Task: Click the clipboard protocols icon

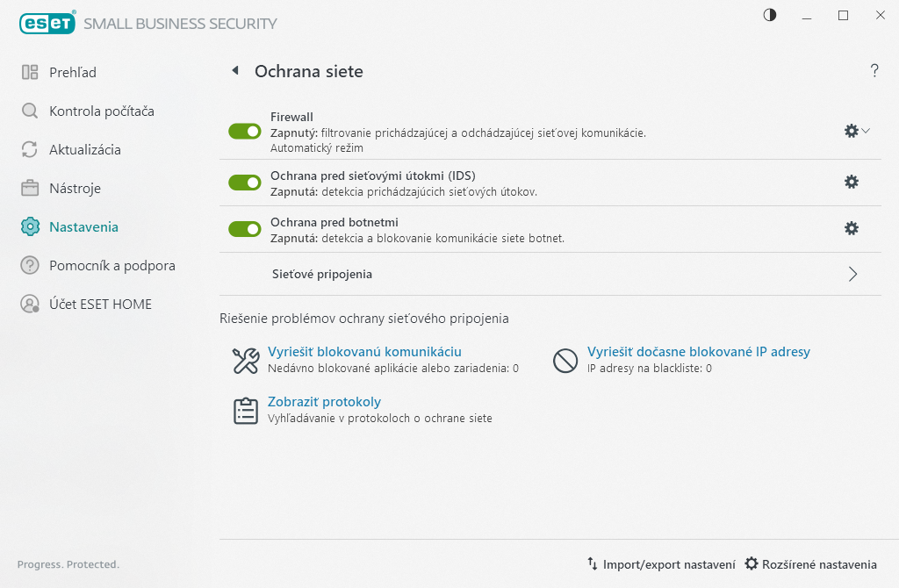Action: [245, 411]
